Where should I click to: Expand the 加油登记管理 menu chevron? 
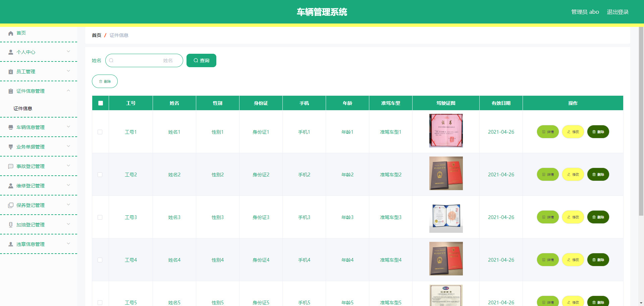(x=68, y=224)
